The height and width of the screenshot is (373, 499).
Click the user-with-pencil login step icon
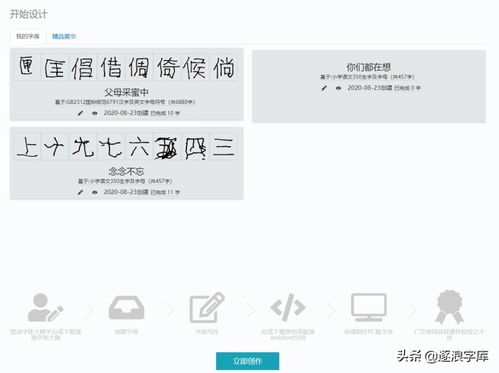pos(45,308)
